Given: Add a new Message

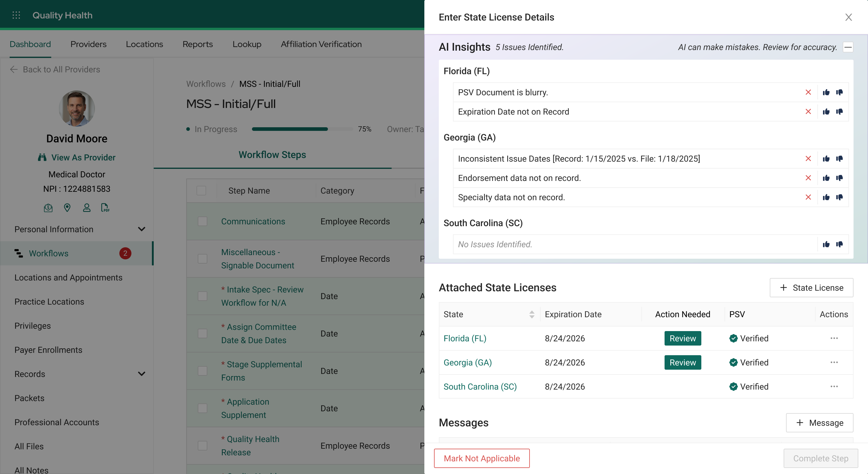Looking at the screenshot, I should pos(819,423).
